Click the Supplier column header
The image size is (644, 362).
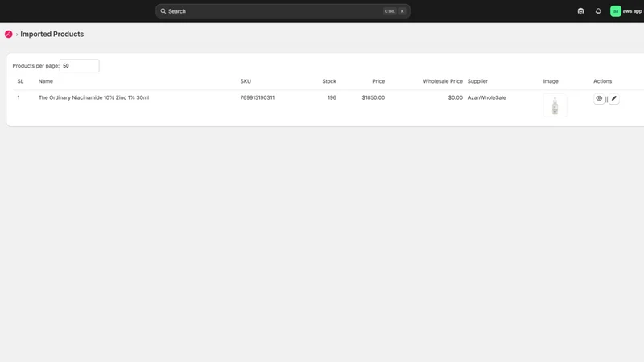pos(477,81)
